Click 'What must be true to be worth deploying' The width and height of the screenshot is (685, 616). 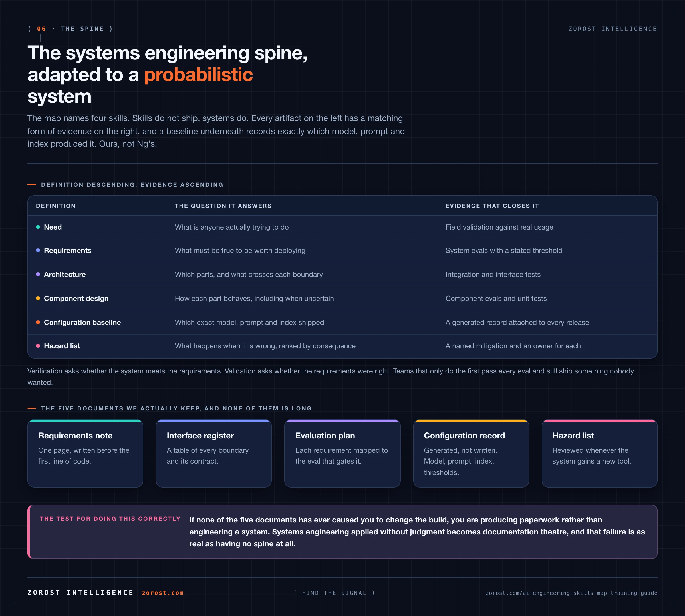240,250
